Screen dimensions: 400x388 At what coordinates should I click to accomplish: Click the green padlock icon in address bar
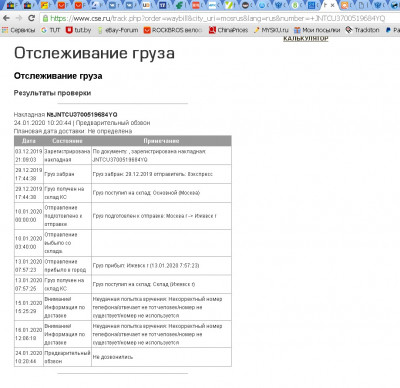click(x=45, y=18)
